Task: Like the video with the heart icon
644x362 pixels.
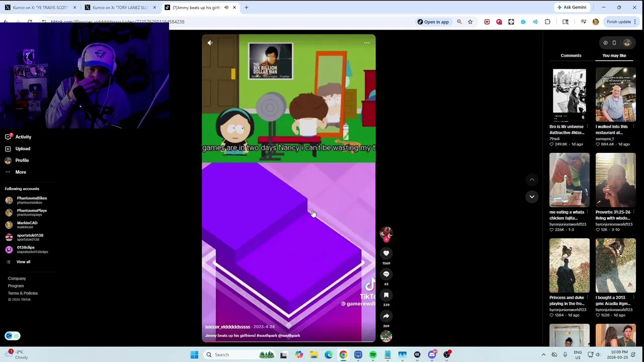Action: click(x=386, y=253)
